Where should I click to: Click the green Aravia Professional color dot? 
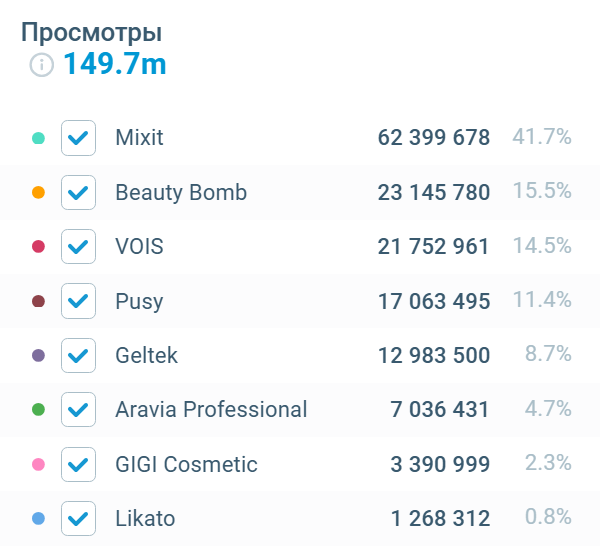click(x=39, y=409)
